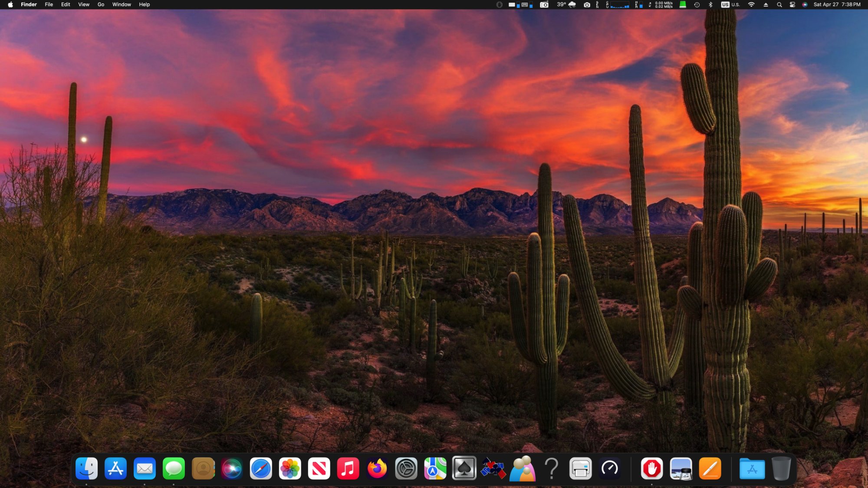868x488 pixels.
Task: Open Messages from the Dock
Action: pyautogui.click(x=174, y=468)
